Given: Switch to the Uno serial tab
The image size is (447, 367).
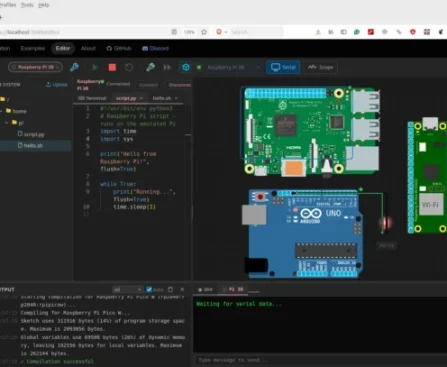Looking at the screenshot, I should point(205,289).
